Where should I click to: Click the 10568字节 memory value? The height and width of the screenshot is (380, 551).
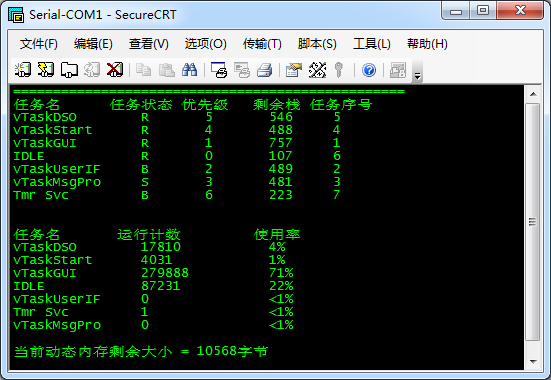(232, 351)
